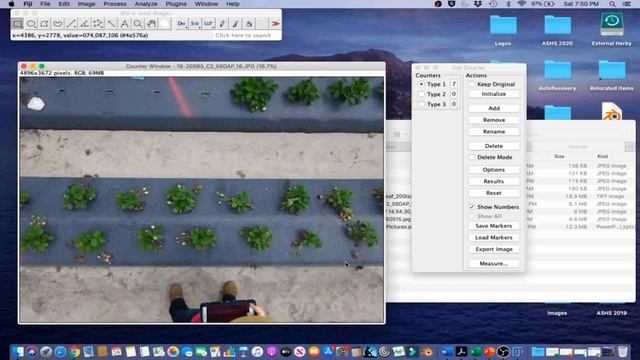The height and width of the screenshot is (360, 640).
Task: Select the Polygon selection tool
Action: (x=44, y=24)
